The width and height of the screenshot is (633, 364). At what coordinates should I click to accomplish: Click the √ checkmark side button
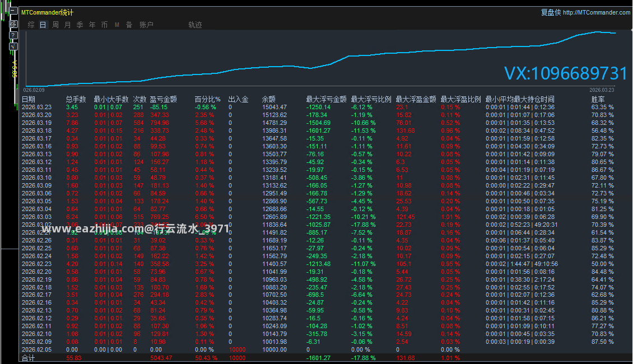13,46
